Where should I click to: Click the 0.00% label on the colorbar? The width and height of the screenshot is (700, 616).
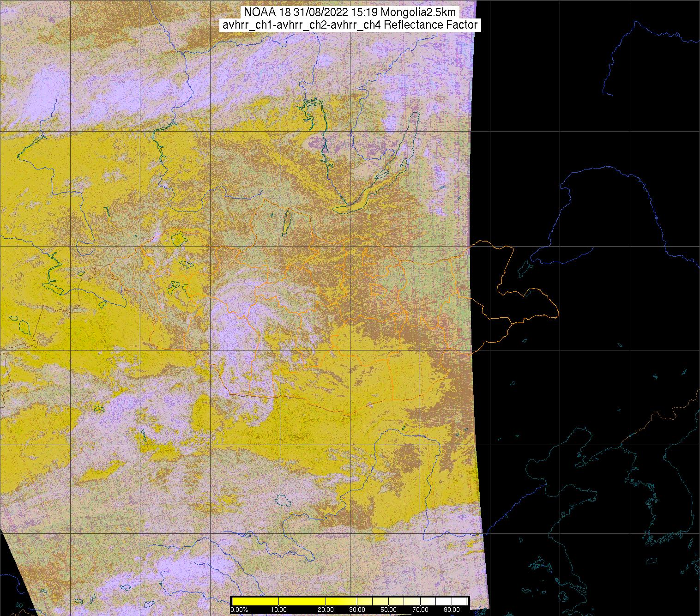tap(239, 610)
